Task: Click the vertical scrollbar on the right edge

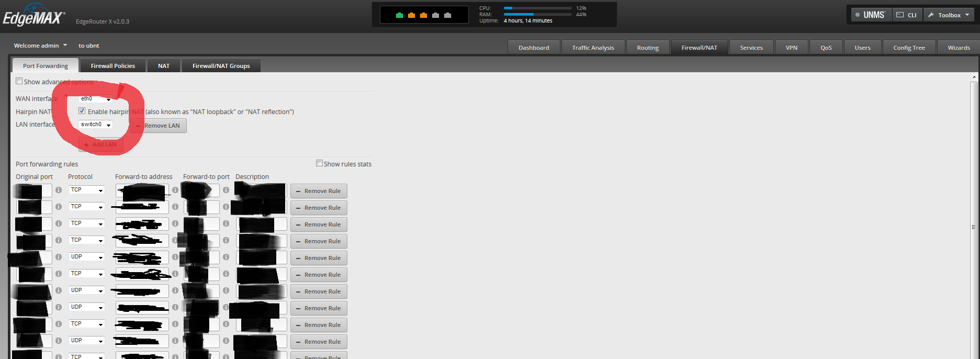Action: point(974,227)
